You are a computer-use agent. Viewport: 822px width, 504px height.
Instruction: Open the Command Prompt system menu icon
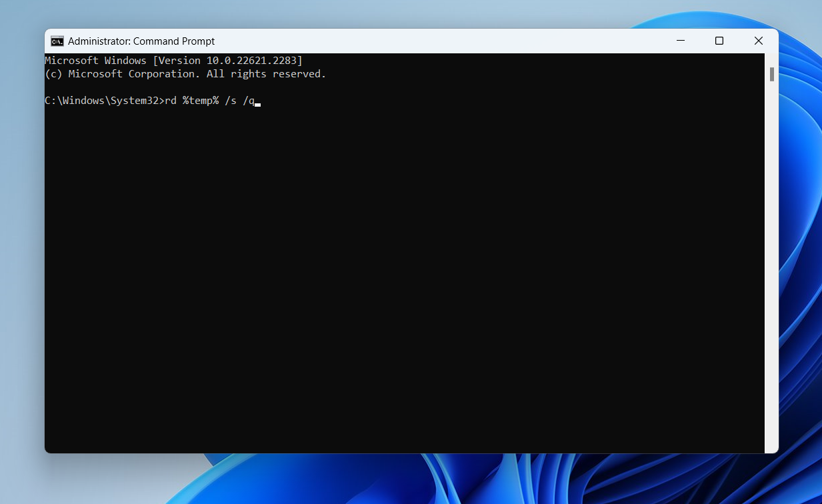pyautogui.click(x=57, y=41)
